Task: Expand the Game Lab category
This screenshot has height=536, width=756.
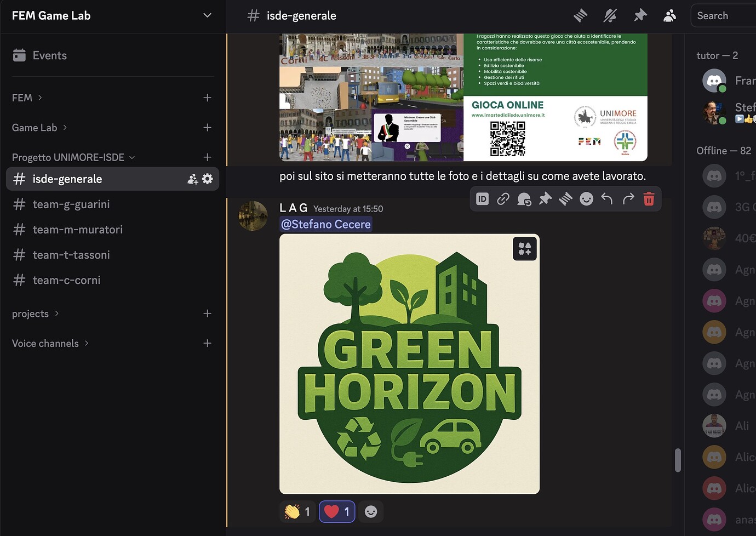Action: 39,128
